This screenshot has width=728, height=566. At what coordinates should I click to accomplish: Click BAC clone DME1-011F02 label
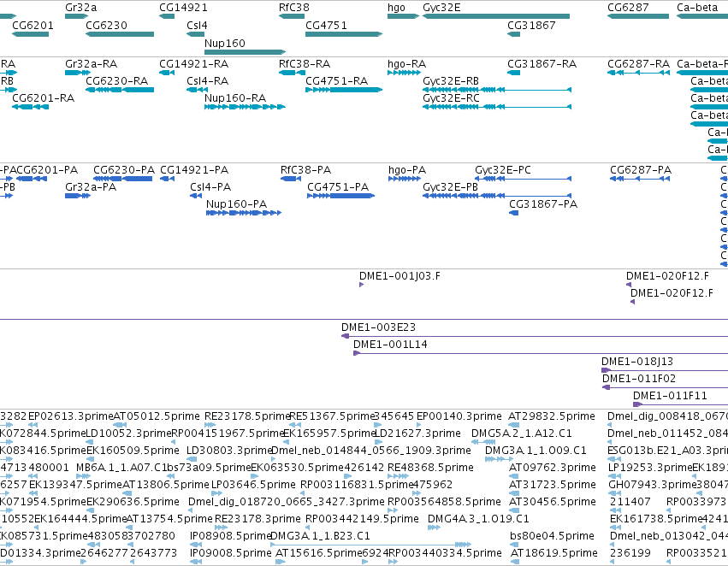[x=639, y=379]
